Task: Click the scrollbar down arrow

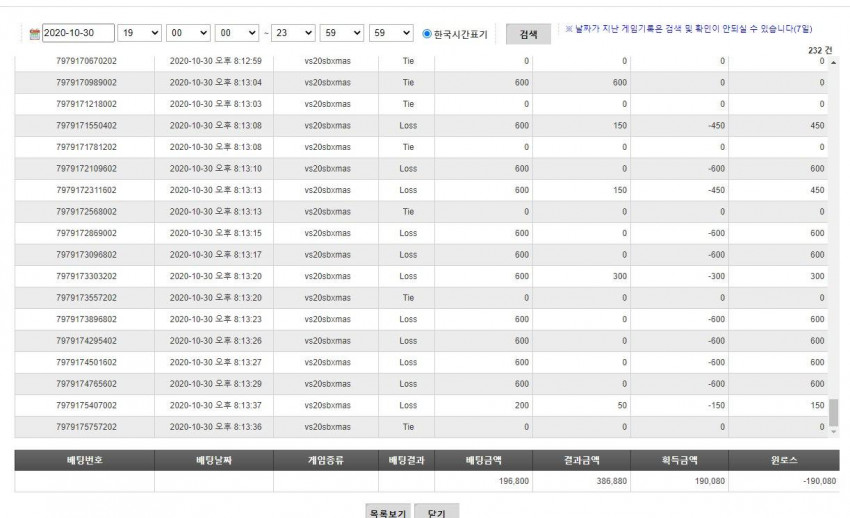Action: 833,431
